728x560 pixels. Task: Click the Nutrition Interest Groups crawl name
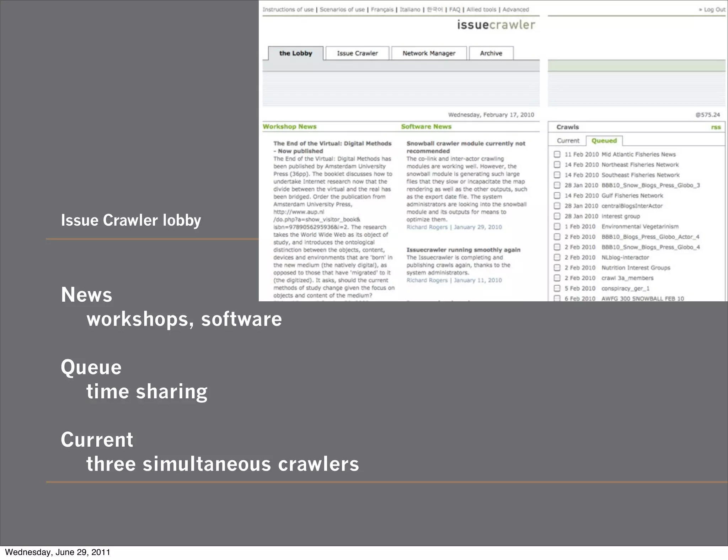636,268
